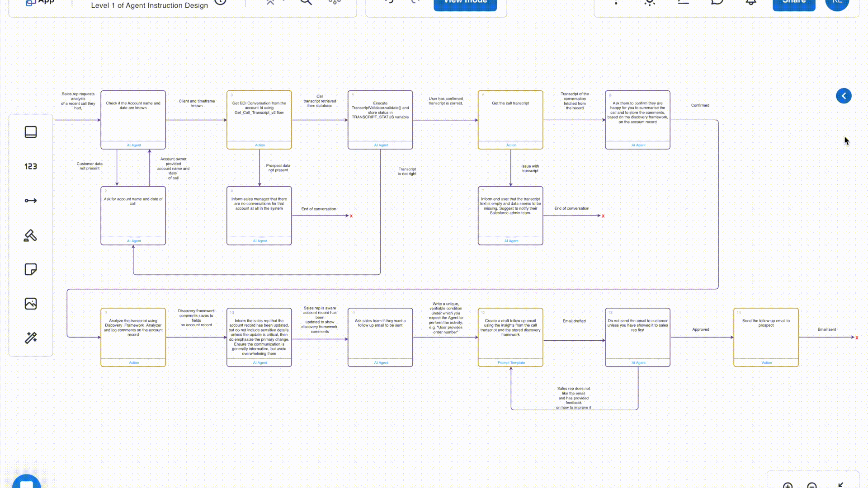Click the zoom out icon at bottom right
This screenshot has width=868, height=488.
click(812, 485)
